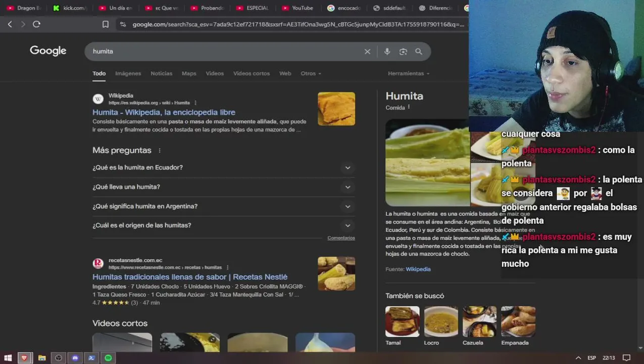Open three-dot menu beside Comida label
Image resolution: width=644 pixels, height=364 pixels.
point(409,107)
